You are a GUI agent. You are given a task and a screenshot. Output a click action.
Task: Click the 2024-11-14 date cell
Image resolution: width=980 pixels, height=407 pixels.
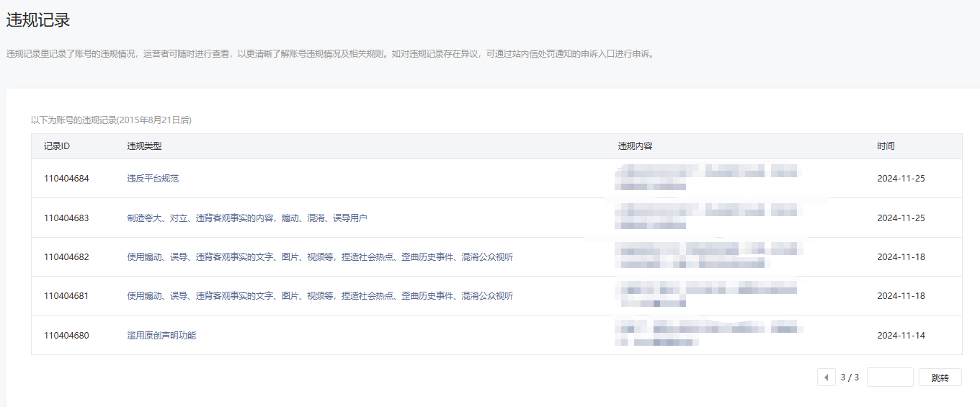coord(901,336)
